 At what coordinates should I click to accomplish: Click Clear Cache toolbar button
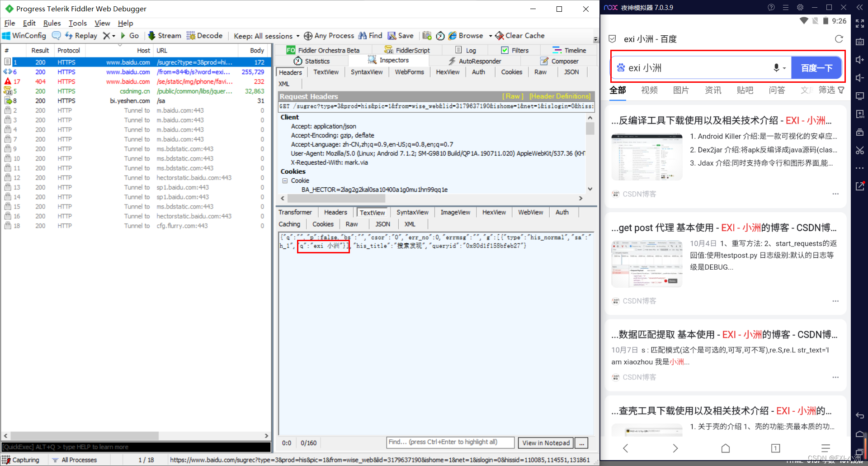pyautogui.click(x=520, y=36)
